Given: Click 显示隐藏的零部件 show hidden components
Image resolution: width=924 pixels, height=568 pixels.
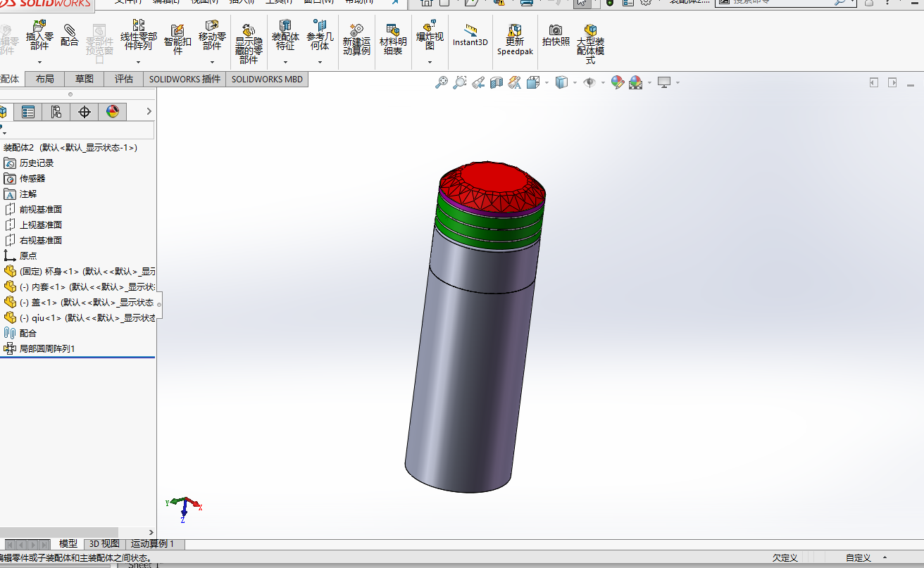Looking at the screenshot, I should point(249,44).
